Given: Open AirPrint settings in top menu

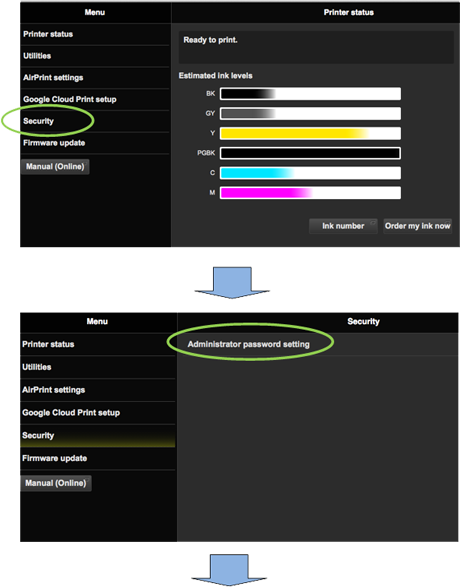Looking at the screenshot, I should coord(95,78).
